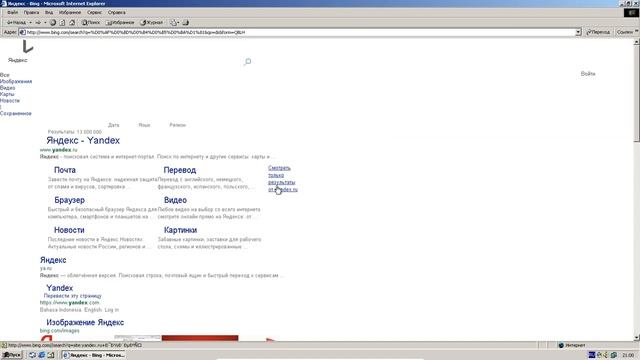The width and height of the screenshot is (640, 360).
Task: Open the Поиск search panel button
Action: pos(91,22)
